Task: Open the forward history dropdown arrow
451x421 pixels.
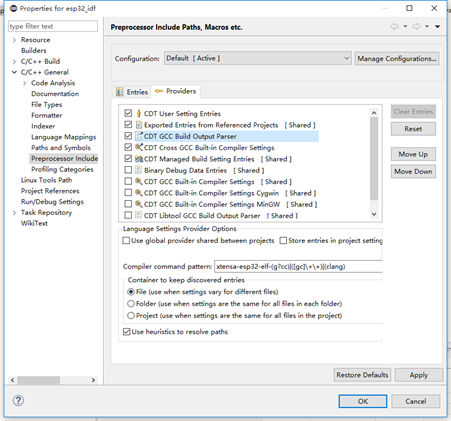Action: coord(427,26)
